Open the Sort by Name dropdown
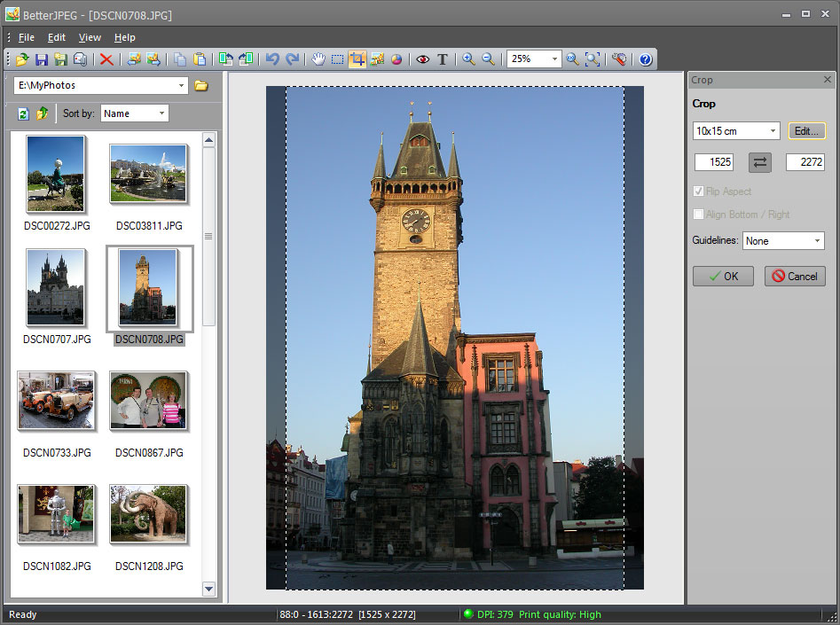The image size is (840, 625). [161, 113]
